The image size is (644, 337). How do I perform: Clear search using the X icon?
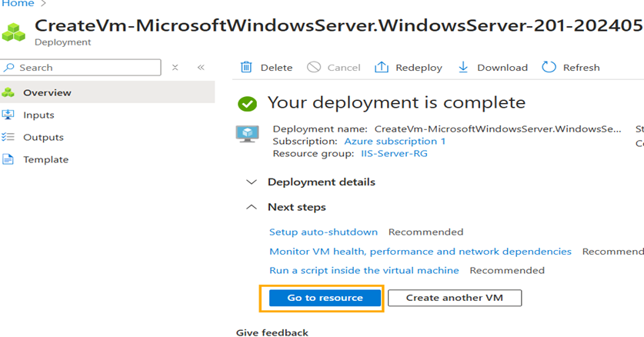coord(175,68)
